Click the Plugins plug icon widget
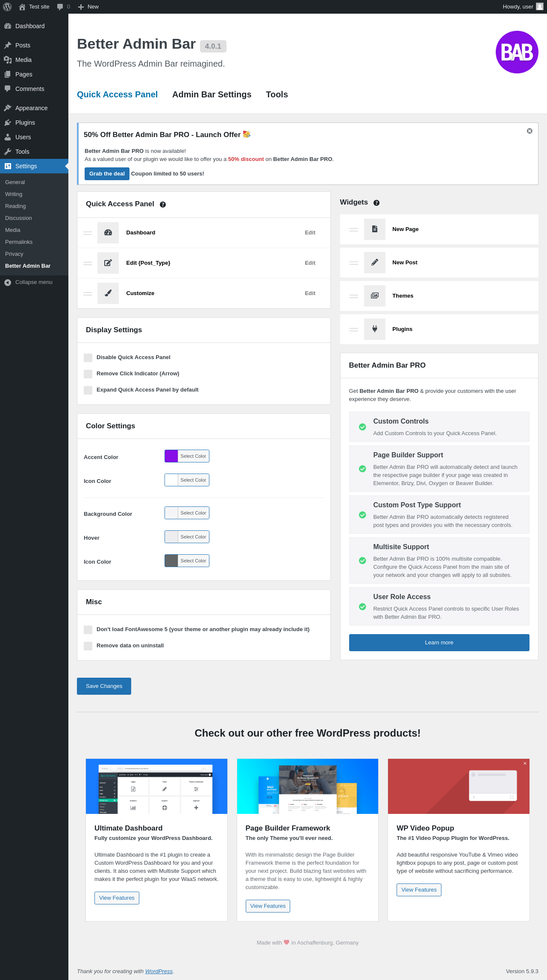The image size is (547, 980). point(375,329)
